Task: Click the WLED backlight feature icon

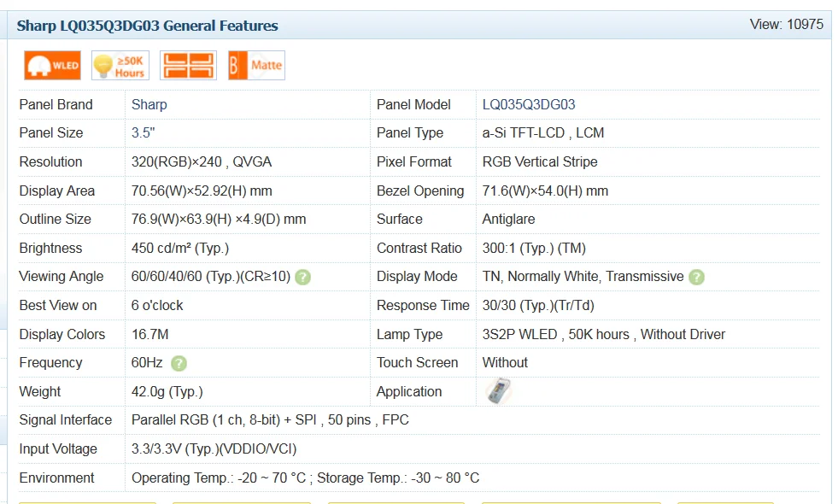Action: click(52, 65)
